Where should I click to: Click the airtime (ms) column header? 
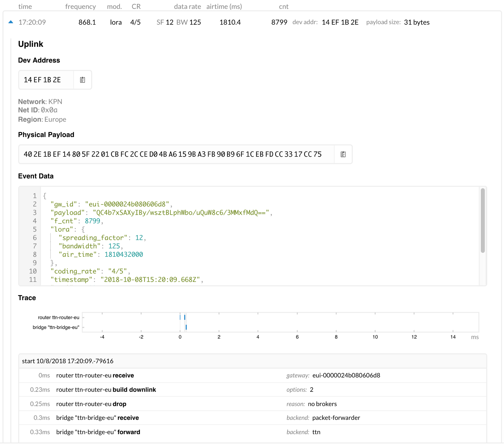[224, 7]
